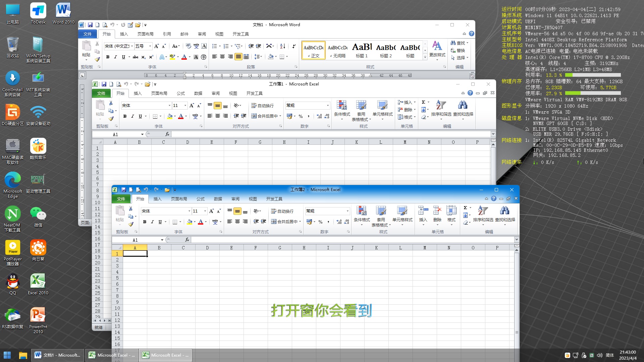The width and height of the screenshot is (644, 362).
Task: Click the fx insert function icon in 工作簿2
Action: tap(187, 240)
